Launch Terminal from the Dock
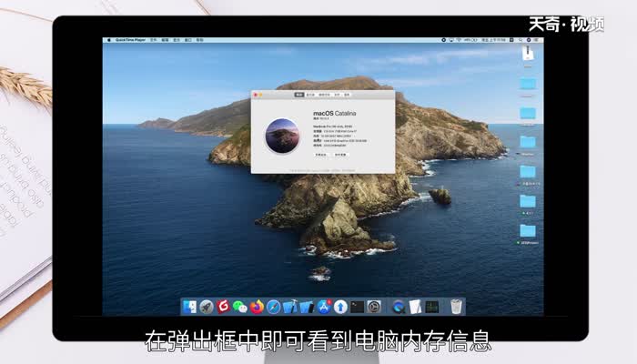This screenshot has width=637, height=364. pyautogui.click(x=357, y=307)
